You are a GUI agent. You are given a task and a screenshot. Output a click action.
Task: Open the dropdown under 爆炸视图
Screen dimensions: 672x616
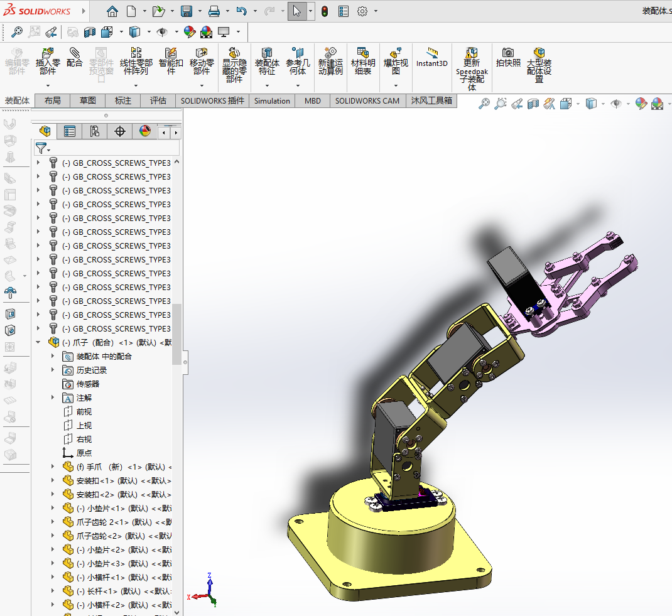coord(396,85)
